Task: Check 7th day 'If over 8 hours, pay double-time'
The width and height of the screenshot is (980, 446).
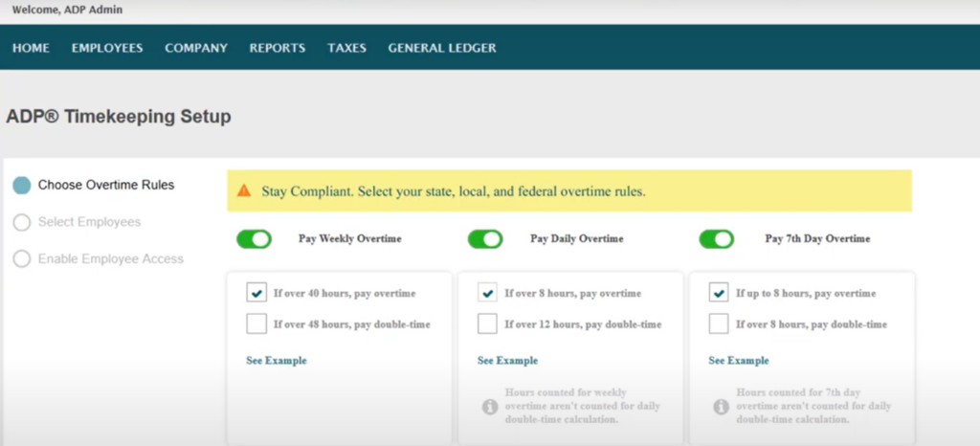Action: [719, 324]
